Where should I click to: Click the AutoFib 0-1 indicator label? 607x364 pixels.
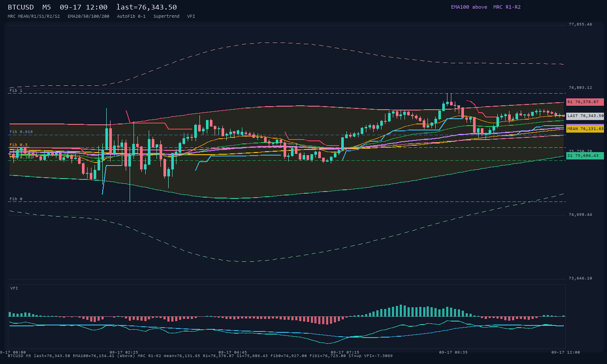[131, 16]
